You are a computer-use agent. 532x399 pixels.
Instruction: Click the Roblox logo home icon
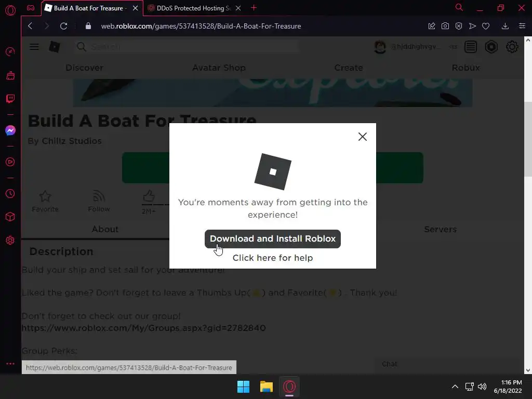tap(54, 47)
